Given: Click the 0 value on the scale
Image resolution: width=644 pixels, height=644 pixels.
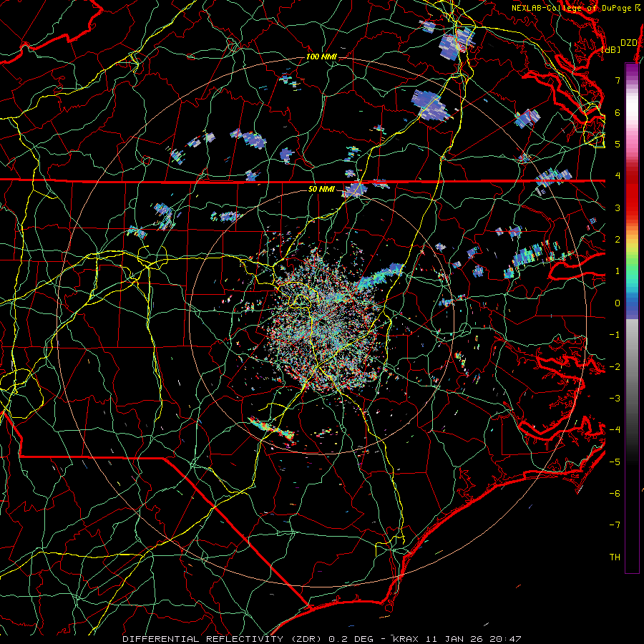Looking at the screenshot, I should coord(618,303).
